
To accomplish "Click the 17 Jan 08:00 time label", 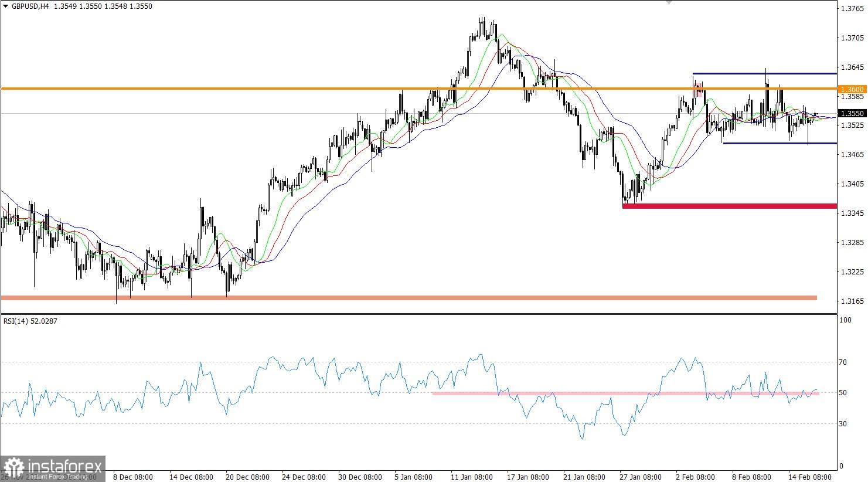I will tap(528, 477).
